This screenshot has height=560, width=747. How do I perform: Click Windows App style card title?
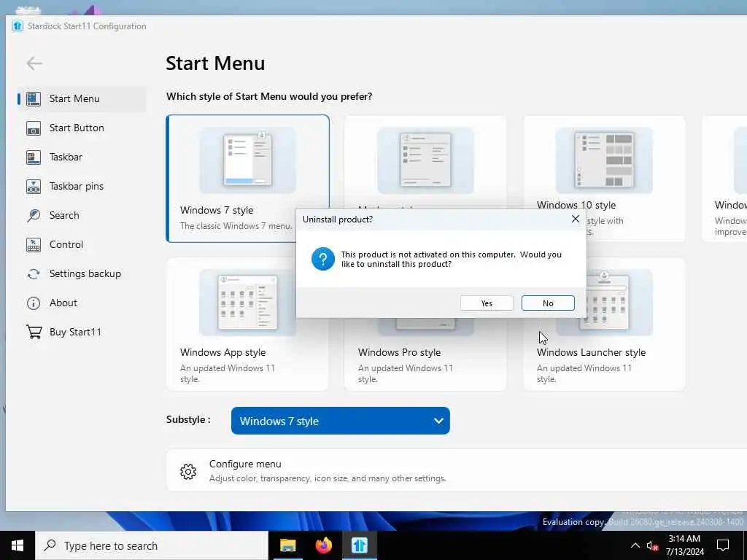coord(223,352)
